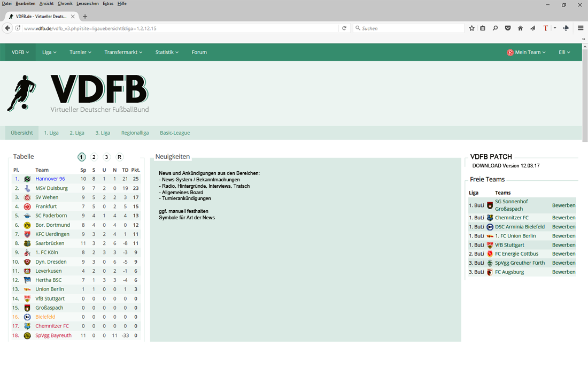588x368 pixels.
Task: Open the MSV Duisburg team link
Action: (x=51, y=188)
